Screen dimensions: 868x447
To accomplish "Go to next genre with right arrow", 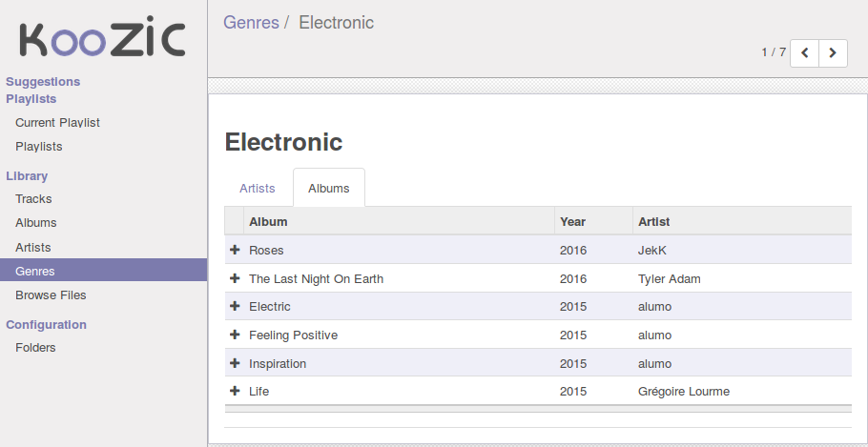I will coord(833,53).
